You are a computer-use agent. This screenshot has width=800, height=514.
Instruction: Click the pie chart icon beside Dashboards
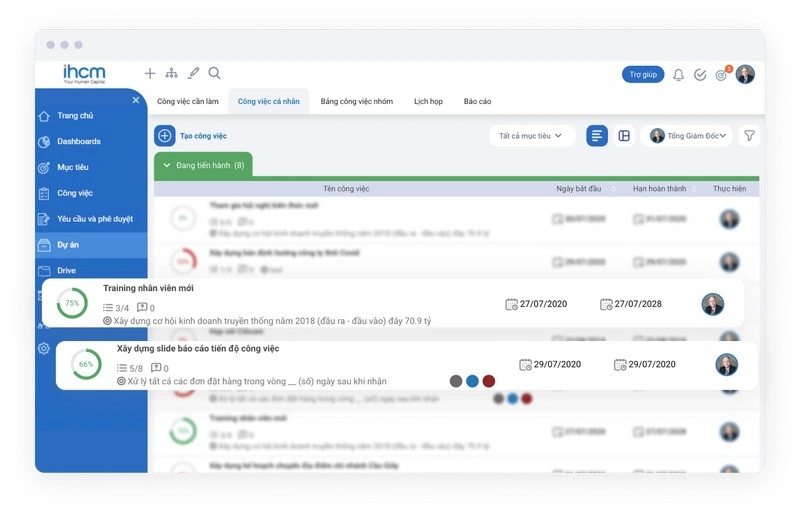(44, 142)
